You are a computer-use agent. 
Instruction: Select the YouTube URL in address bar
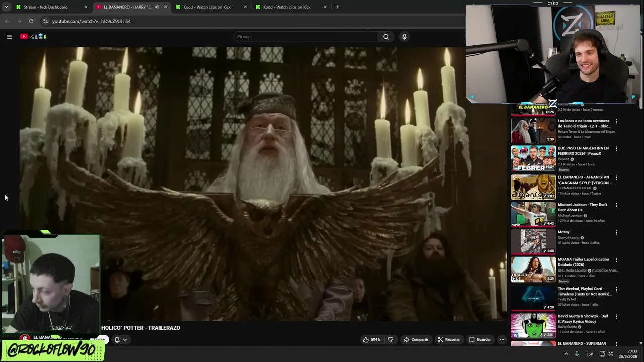[x=92, y=21]
